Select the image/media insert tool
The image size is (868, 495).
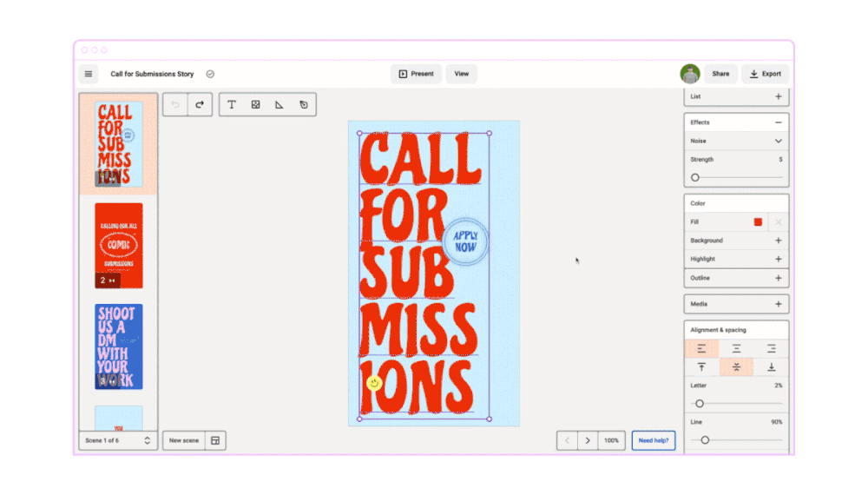coord(256,105)
